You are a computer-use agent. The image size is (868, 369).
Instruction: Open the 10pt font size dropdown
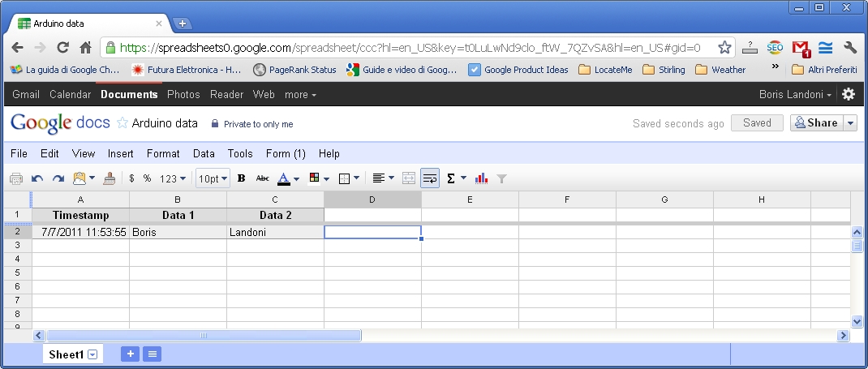pyautogui.click(x=213, y=178)
